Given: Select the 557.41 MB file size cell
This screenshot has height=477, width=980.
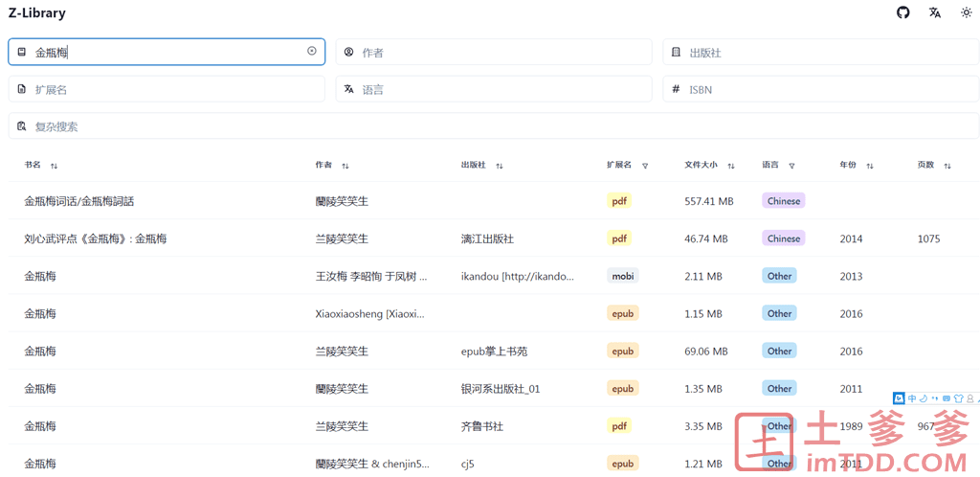Looking at the screenshot, I should 709,201.
